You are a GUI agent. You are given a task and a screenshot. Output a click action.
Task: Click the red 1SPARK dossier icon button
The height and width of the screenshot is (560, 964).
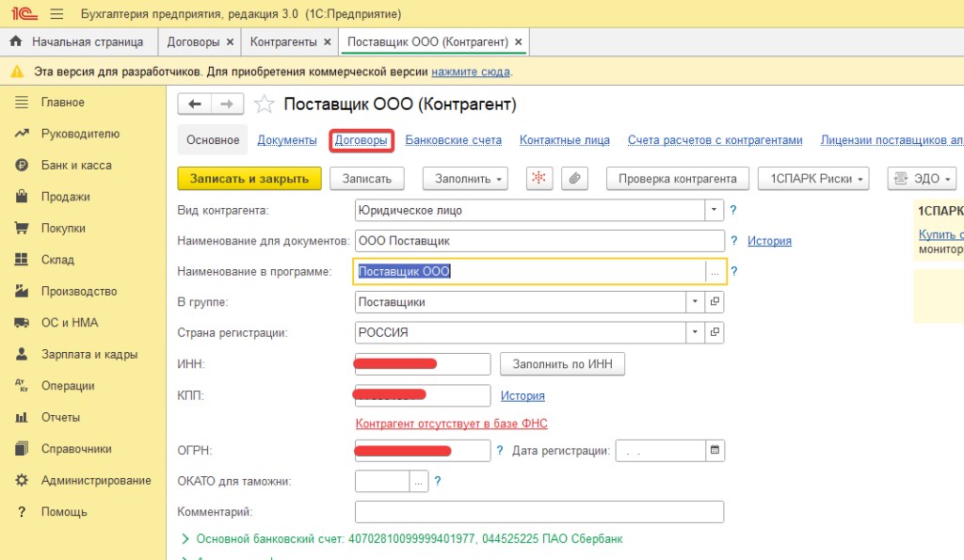pos(539,178)
